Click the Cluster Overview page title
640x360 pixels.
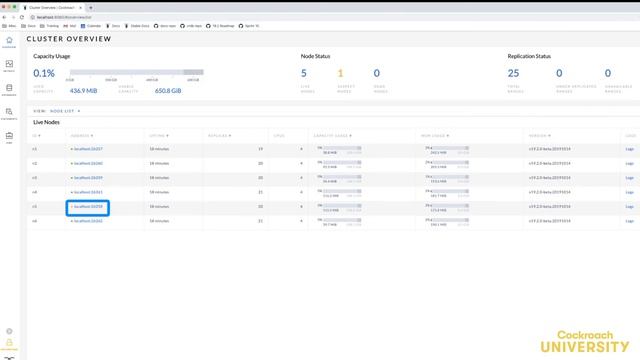tap(69, 39)
